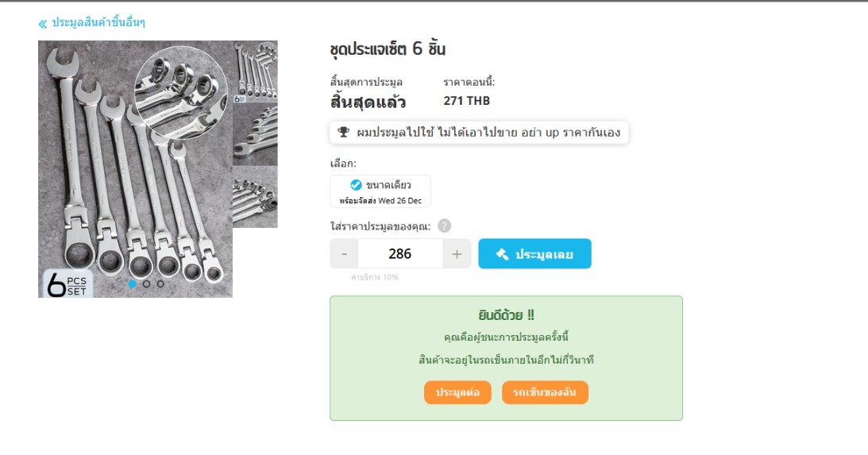Image resolution: width=868 pixels, height=455 pixels.
Task: Switch to the second carousel dot
Action: point(146,284)
